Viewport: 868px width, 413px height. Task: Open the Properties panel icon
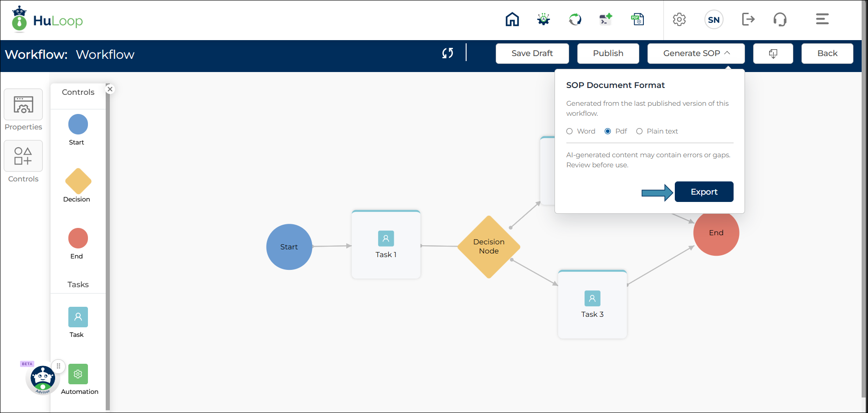(x=23, y=104)
